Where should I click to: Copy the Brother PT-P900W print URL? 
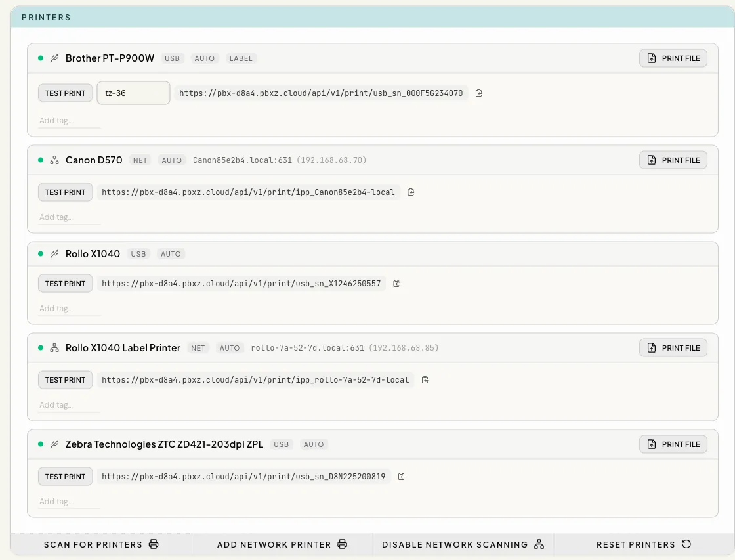coord(478,93)
